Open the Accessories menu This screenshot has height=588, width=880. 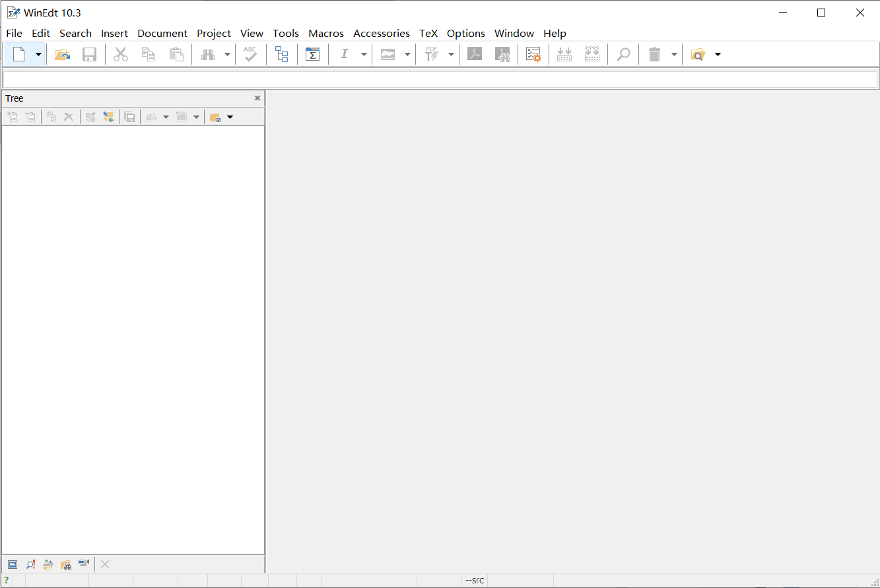click(382, 33)
